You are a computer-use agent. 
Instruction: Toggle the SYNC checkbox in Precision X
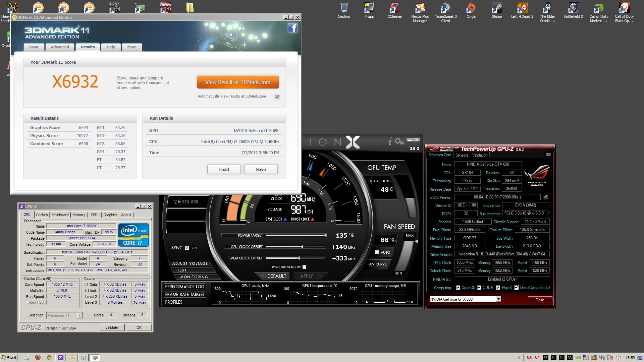(187, 248)
